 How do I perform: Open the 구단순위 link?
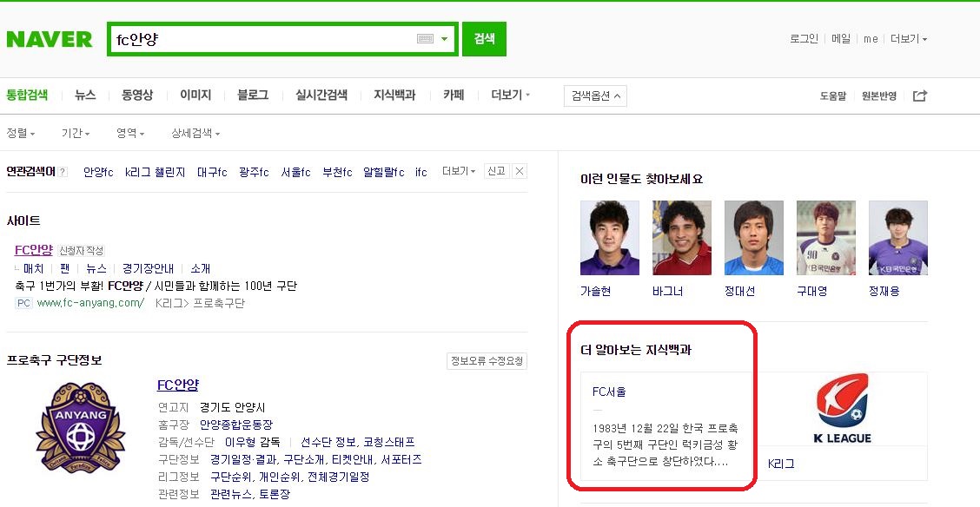(230, 477)
